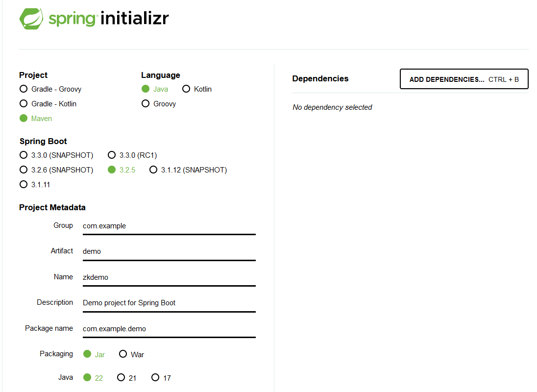Viewport: 537px width, 392px height.
Task: Select Spring Boot 3.3.0 (RC1)
Action: click(132, 155)
